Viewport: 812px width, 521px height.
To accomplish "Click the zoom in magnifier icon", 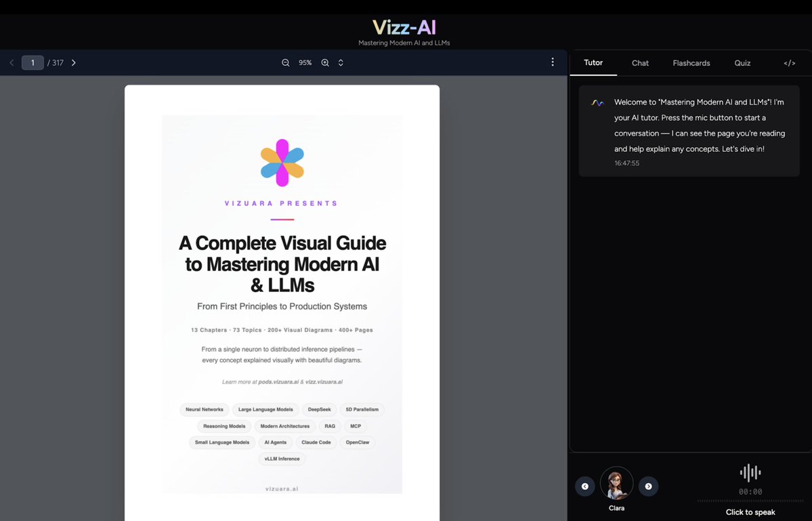I will click(x=324, y=62).
